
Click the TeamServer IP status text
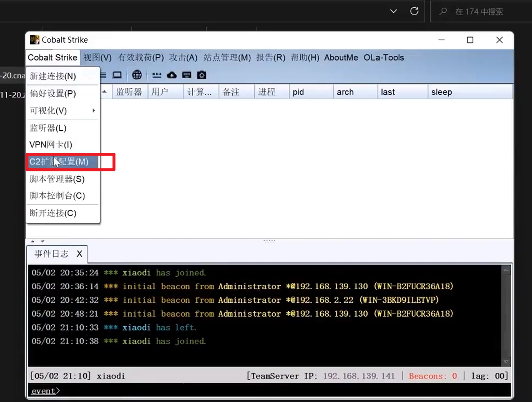click(320, 376)
